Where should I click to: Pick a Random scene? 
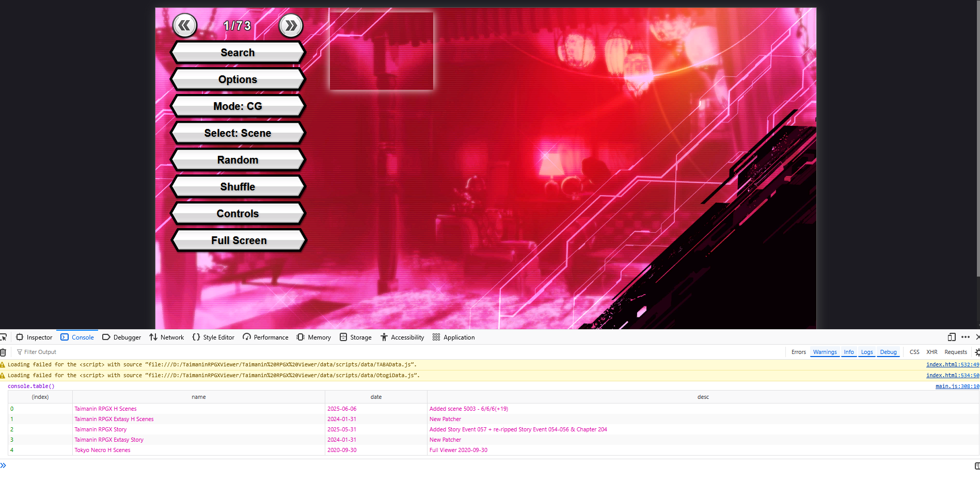pyautogui.click(x=238, y=160)
